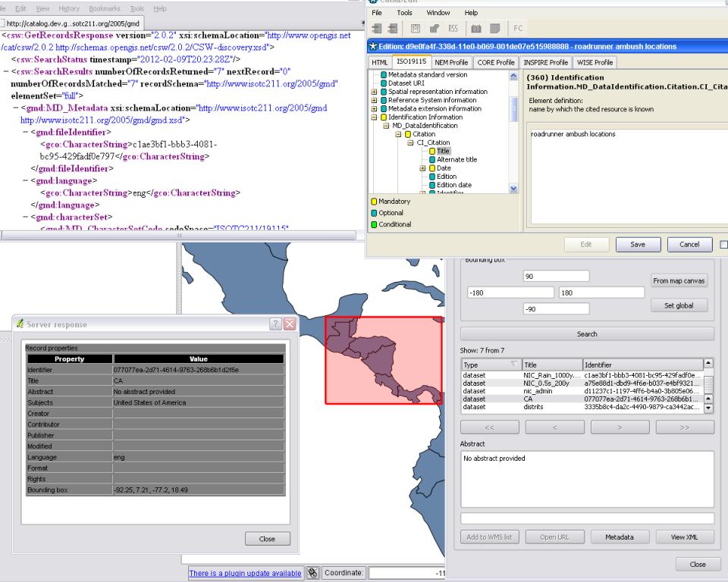Expand Spatial representation information node
The width and height of the screenshot is (728, 582).
374,92
